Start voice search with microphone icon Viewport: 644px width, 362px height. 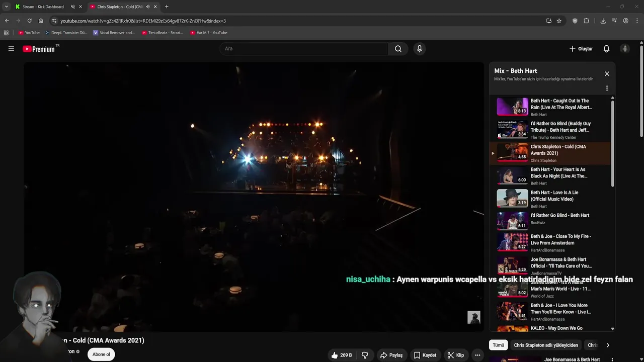419,49
